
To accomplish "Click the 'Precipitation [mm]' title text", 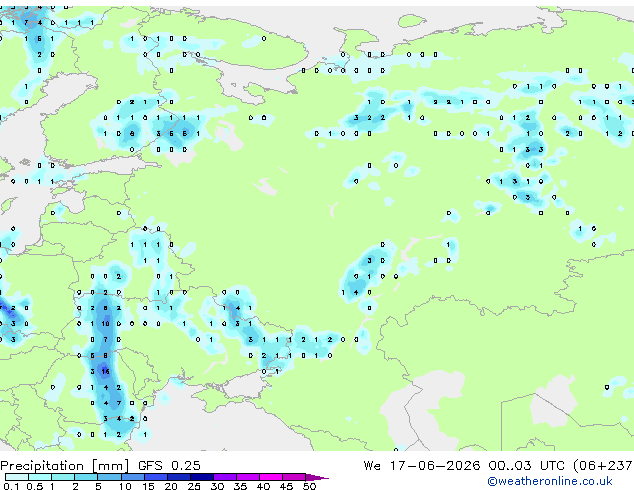I will (x=65, y=466).
